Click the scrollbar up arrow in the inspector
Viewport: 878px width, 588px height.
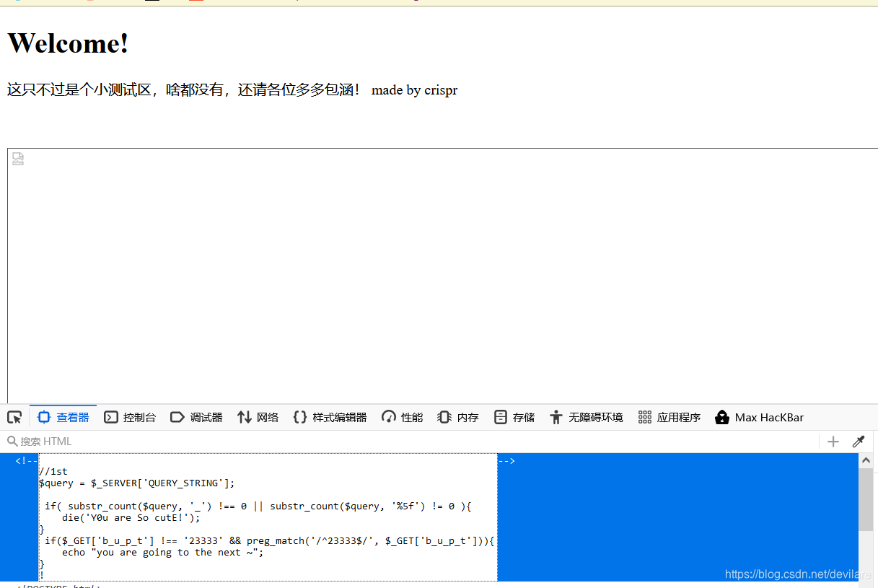pos(866,460)
